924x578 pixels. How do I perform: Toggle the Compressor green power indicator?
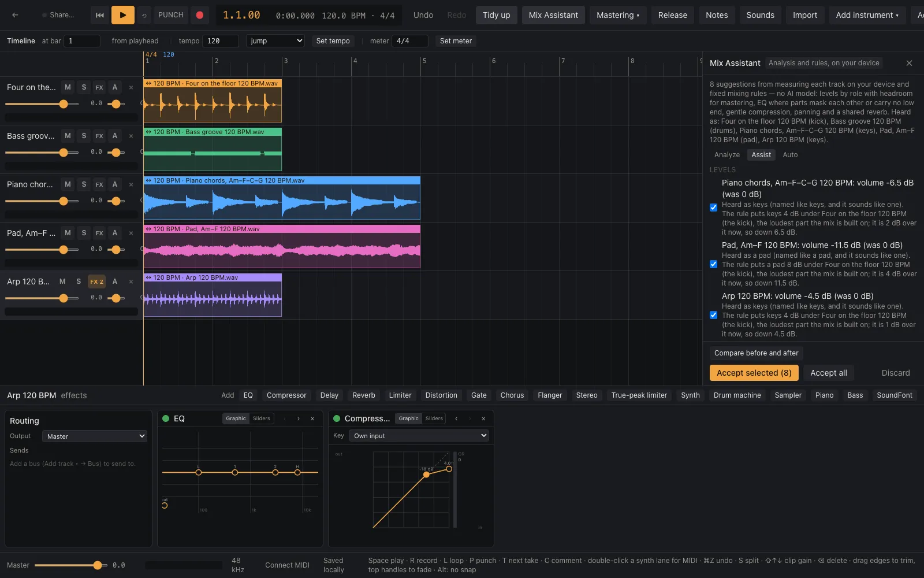(337, 418)
